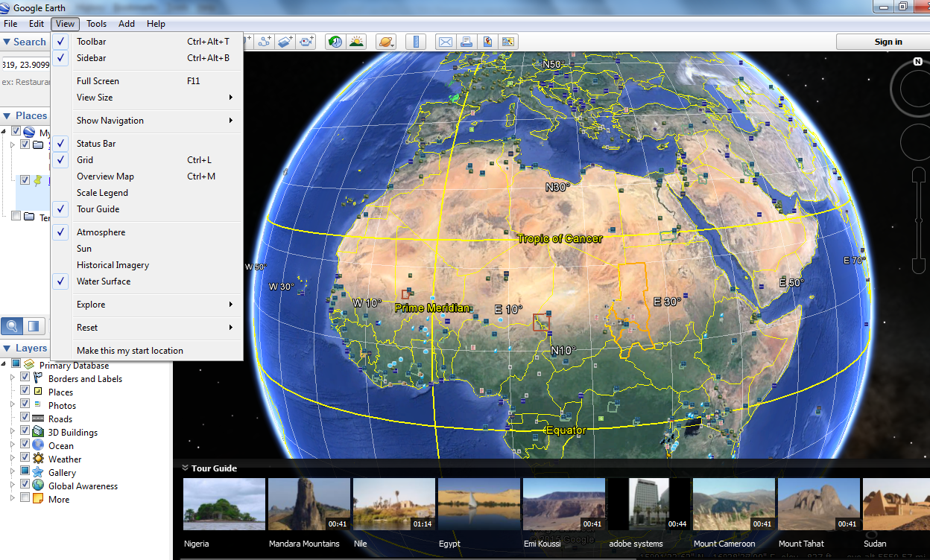Click the north-up N compass indicator

click(917, 63)
